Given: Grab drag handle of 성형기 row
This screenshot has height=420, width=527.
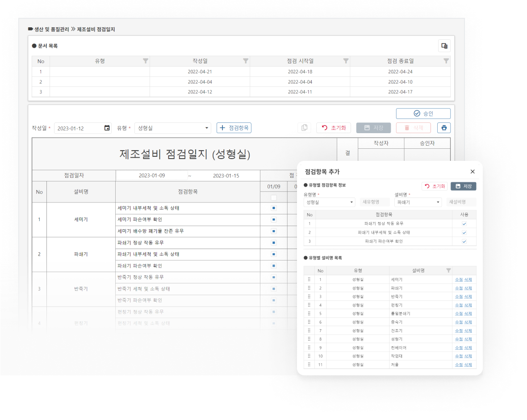Looking at the screenshot, I should (x=309, y=339).
